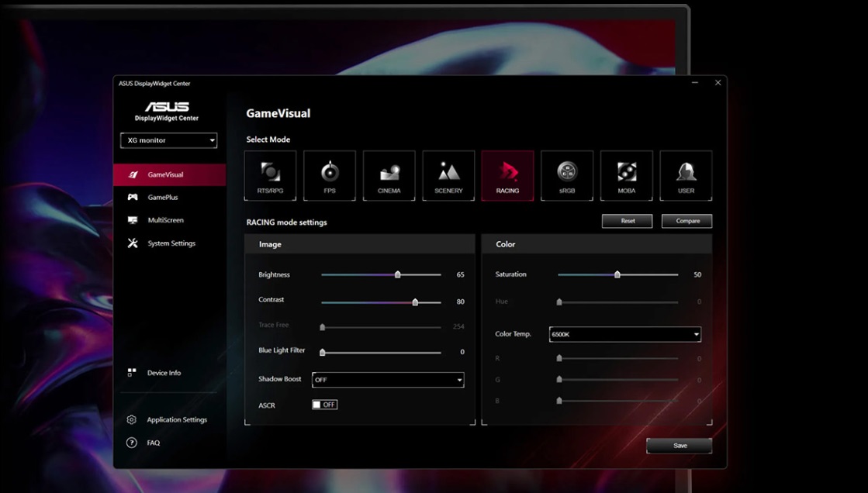The image size is (868, 493).
Task: Open the XG monitor selector dropdown
Action: pyautogui.click(x=168, y=140)
